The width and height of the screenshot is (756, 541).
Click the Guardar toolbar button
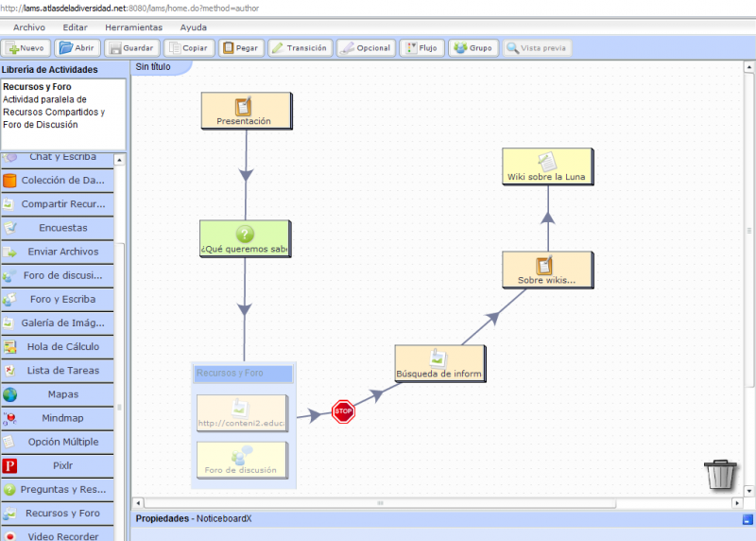131,48
